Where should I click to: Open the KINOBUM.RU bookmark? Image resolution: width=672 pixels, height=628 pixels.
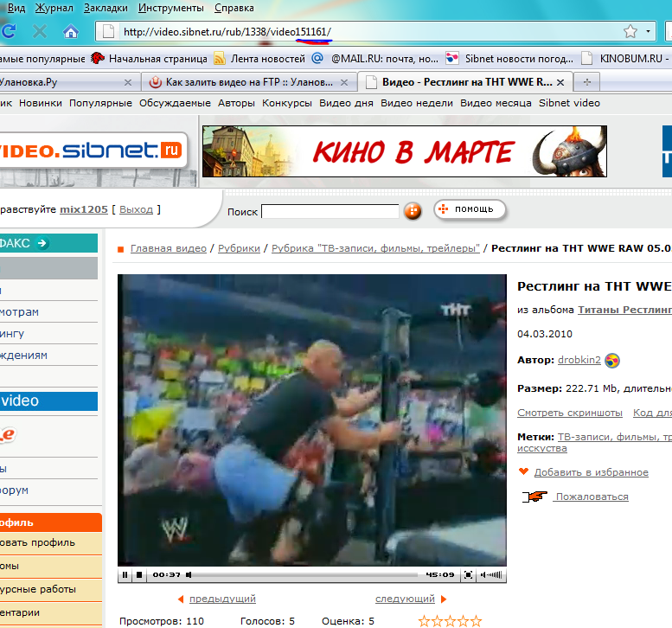pyautogui.click(x=625, y=58)
